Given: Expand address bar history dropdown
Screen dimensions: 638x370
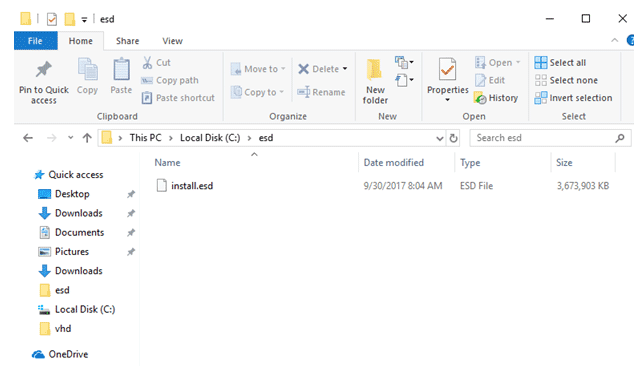Looking at the screenshot, I should (439, 138).
